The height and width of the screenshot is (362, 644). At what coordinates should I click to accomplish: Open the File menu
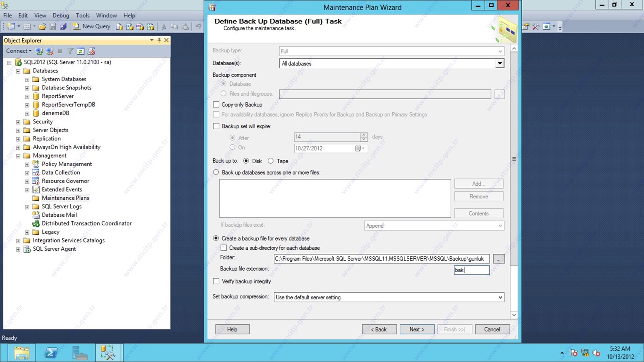coord(8,15)
